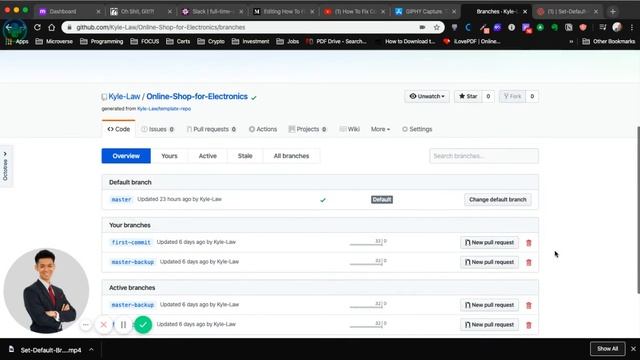Open the Projects tab
Screen dimensions: 640x360
point(307,129)
